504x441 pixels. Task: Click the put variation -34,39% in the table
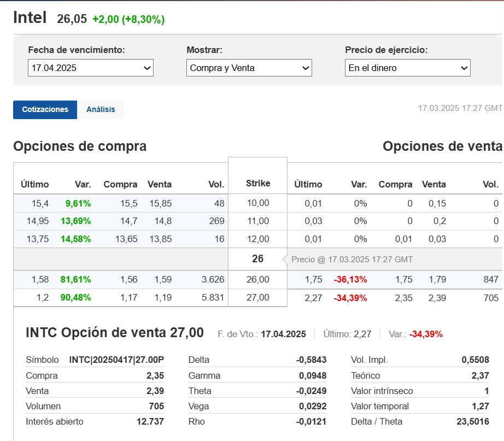350,298
